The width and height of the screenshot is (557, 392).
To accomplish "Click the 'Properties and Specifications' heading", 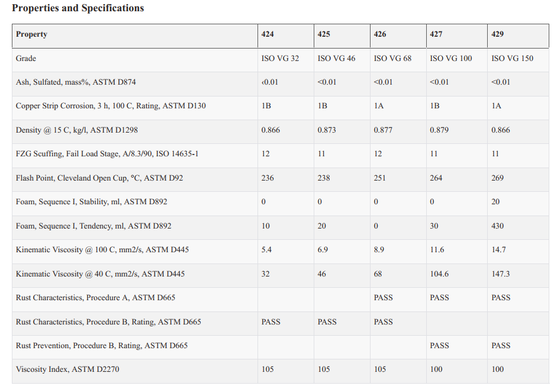I will (x=78, y=8).
